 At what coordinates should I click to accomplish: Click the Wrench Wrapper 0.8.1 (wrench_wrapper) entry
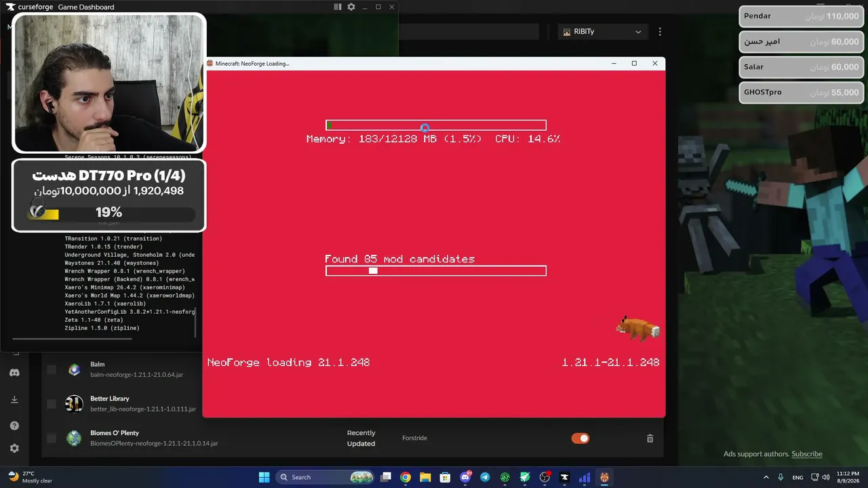pos(125,271)
